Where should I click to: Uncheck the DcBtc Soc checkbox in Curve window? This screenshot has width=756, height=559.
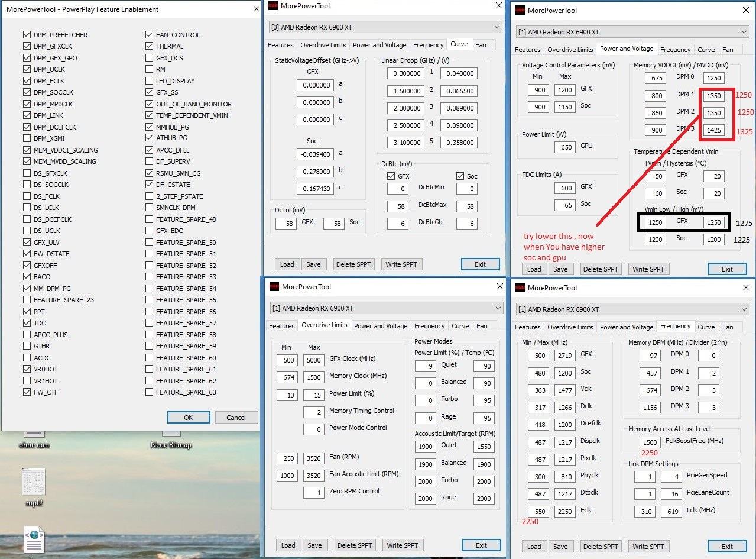tap(460, 176)
